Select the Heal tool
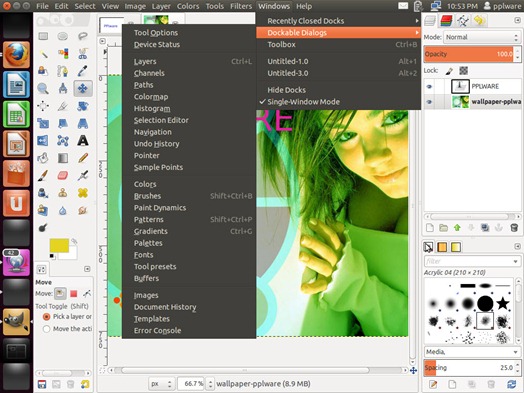The image size is (524, 393). click(x=83, y=193)
